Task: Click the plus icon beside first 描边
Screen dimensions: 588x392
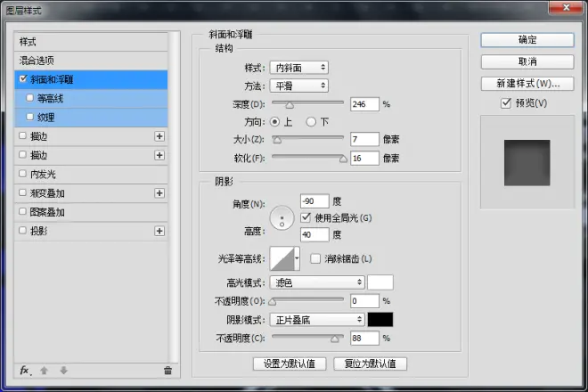Action: point(159,136)
